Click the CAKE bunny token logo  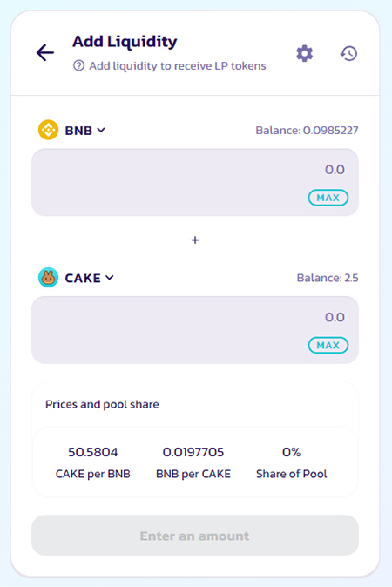(x=48, y=278)
